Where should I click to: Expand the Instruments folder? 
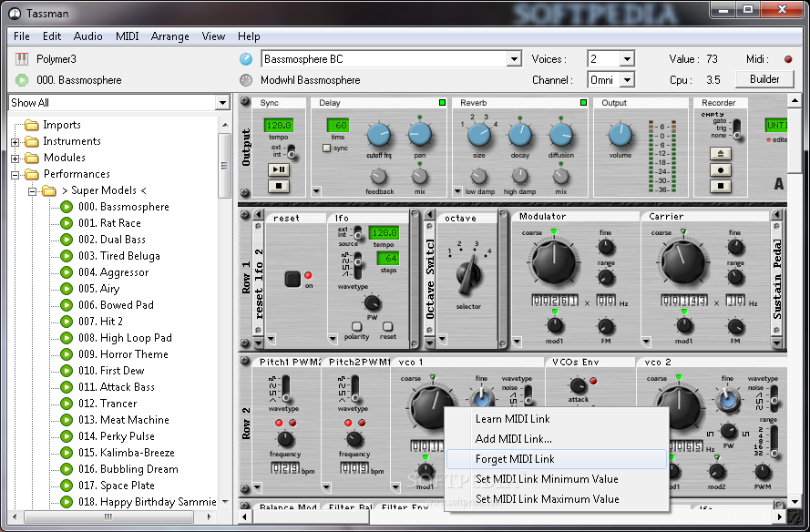[15, 142]
